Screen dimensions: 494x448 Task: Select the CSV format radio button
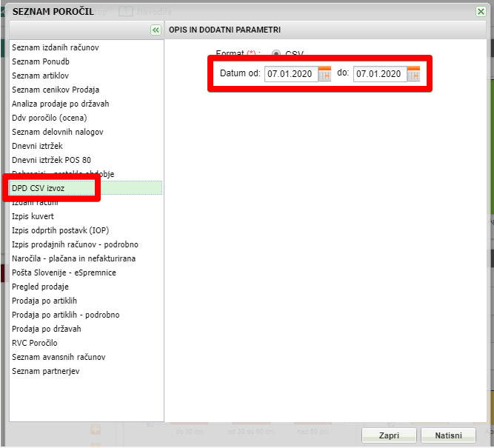point(276,53)
